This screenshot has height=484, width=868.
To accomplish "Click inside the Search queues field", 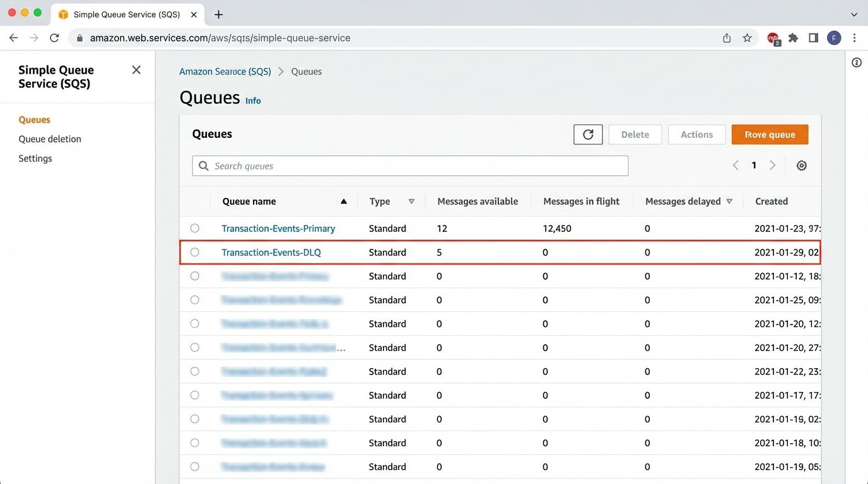I will pos(410,165).
